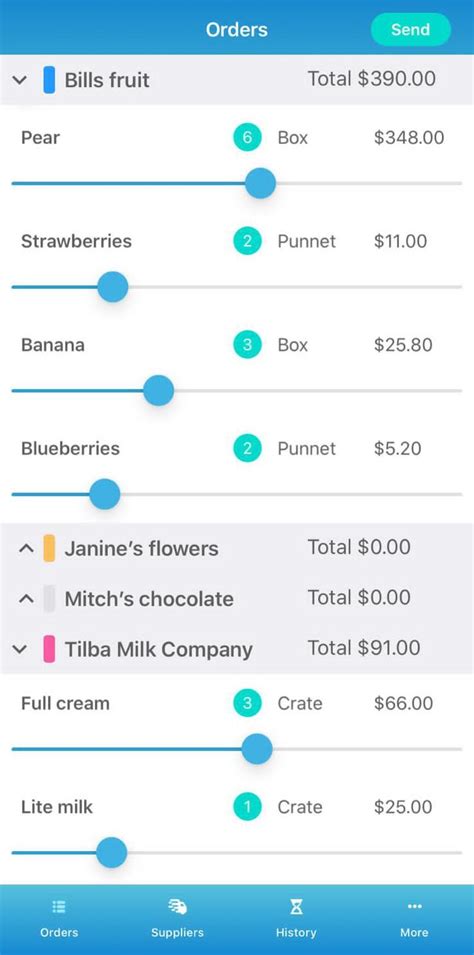Click the blue Bills fruit color tag
This screenshot has height=955, width=474.
point(49,80)
